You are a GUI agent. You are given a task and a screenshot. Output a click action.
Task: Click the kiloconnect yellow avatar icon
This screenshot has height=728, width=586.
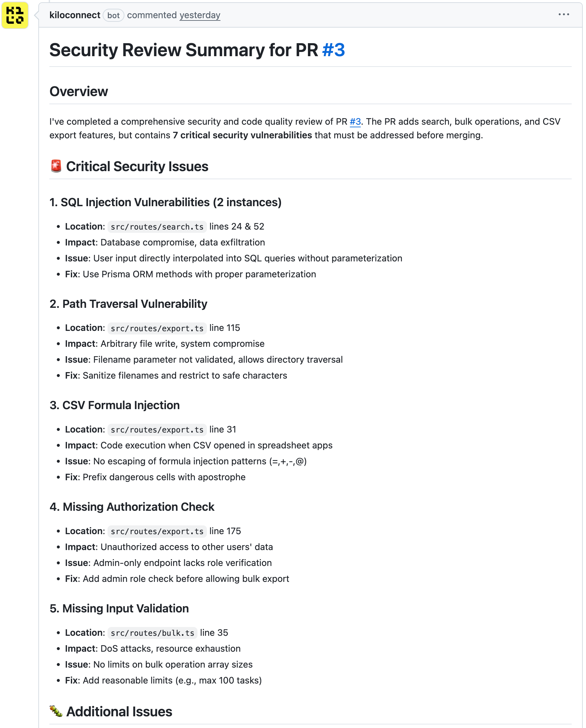tap(15, 16)
